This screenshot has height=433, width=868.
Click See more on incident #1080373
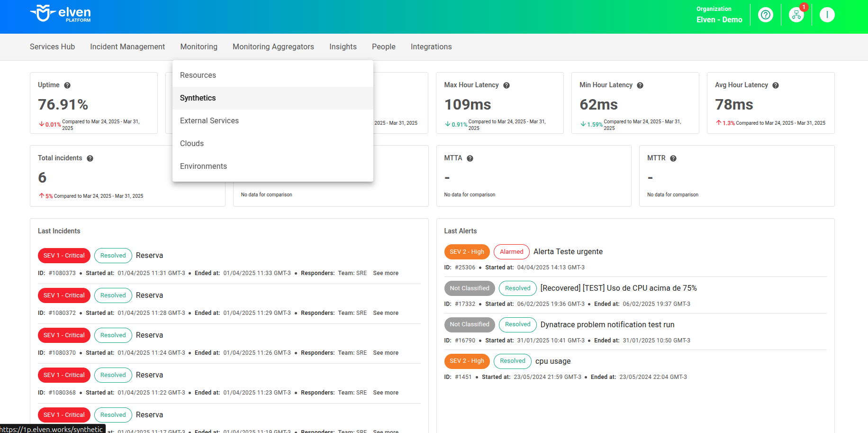pyautogui.click(x=385, y=273)
